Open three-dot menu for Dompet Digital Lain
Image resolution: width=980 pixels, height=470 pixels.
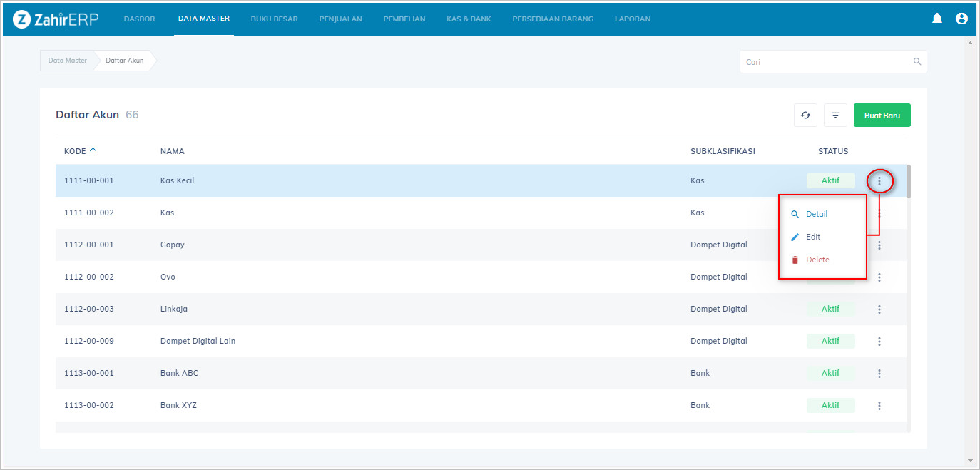click(x=879, y=342)
